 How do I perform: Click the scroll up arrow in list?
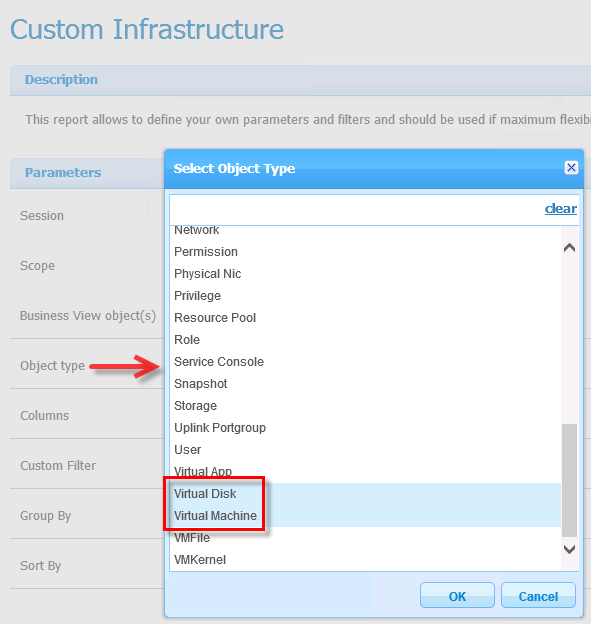click(x=570, y=248)
